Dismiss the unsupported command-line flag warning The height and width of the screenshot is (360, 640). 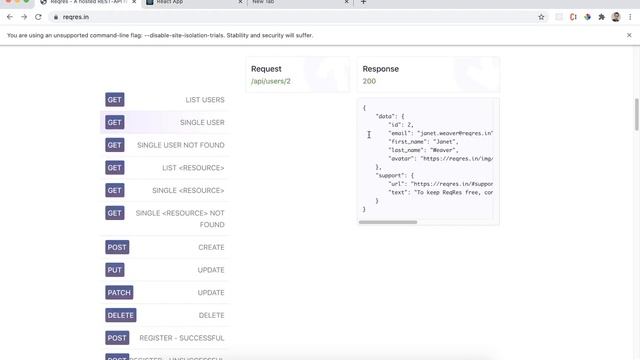coord(629,36)
